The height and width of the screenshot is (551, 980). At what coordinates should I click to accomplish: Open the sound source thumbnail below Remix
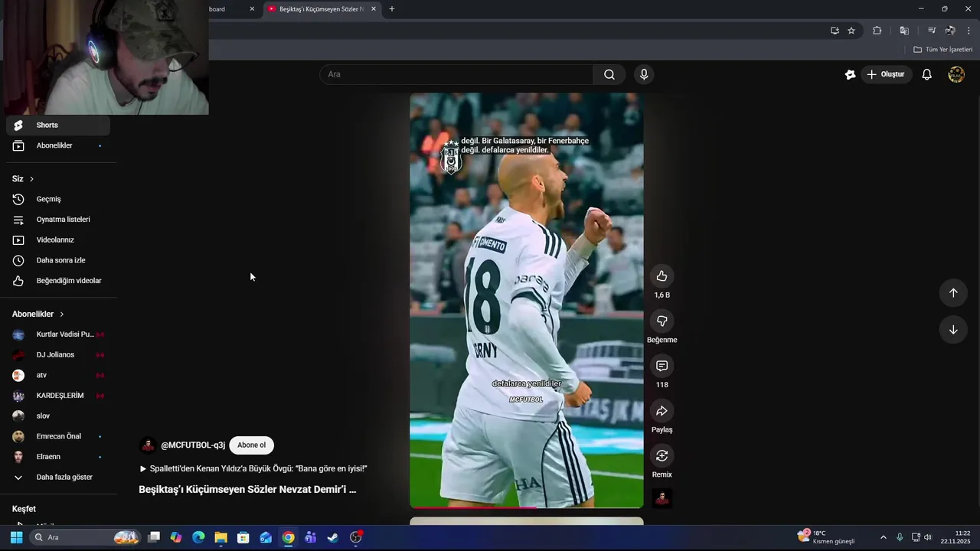click(661, 498)
